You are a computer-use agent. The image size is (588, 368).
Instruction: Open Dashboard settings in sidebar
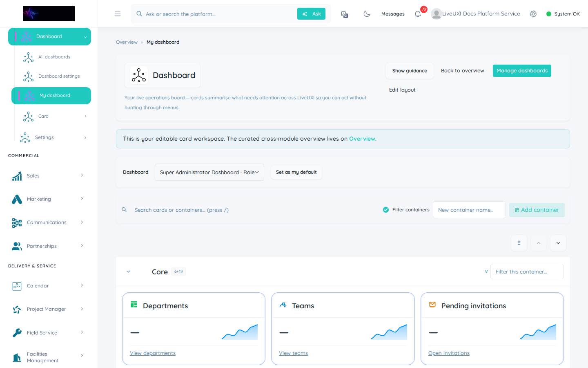(x=59, y=76)
